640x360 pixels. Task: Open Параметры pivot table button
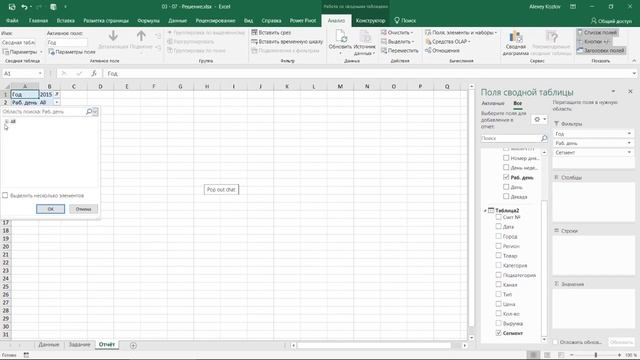click(22, 52)
